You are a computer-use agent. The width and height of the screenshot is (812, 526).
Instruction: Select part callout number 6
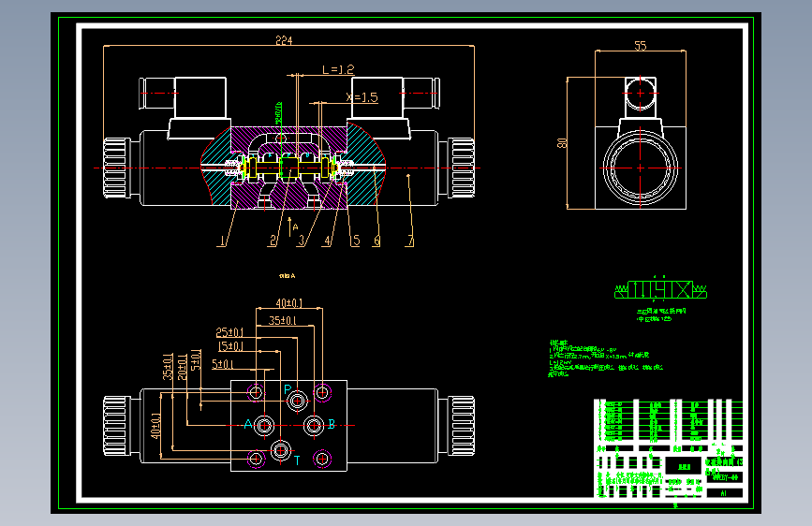tap(377, 241)
